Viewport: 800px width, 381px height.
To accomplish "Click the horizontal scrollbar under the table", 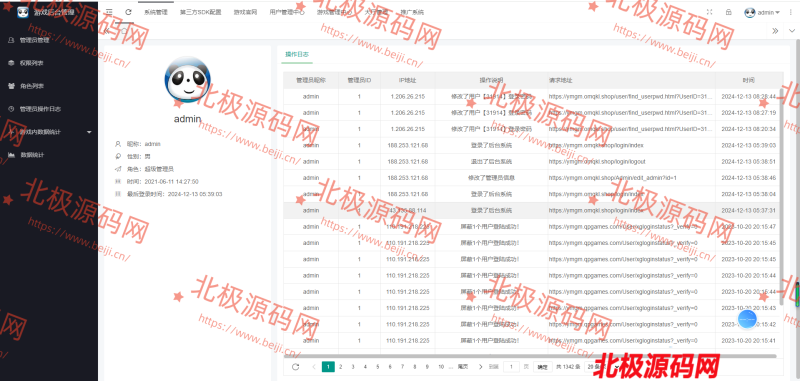I will (x=530, y=355).
